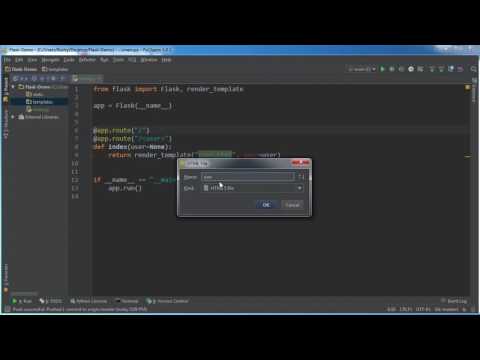Image resolution: width=480 pixels, height=360 pixels.
Task: Click OK in the new file dialog
Action: point(266,205)
